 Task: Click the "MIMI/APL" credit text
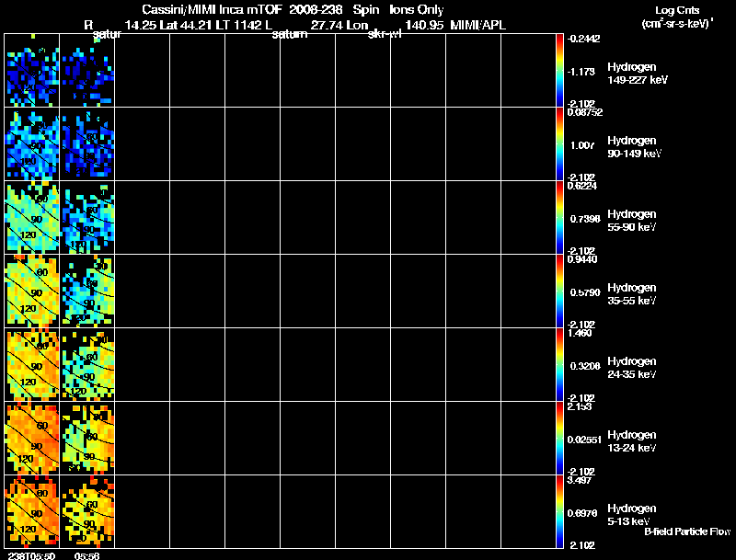point(477,25)
